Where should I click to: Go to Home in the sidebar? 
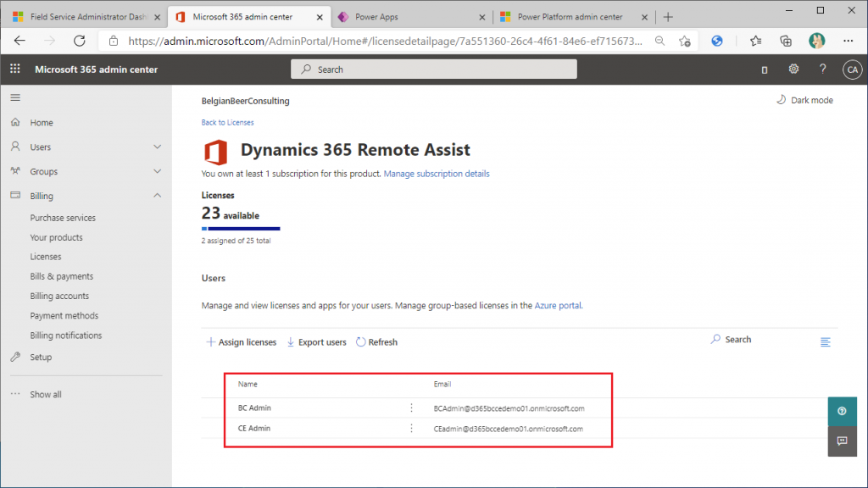point(42,123)
